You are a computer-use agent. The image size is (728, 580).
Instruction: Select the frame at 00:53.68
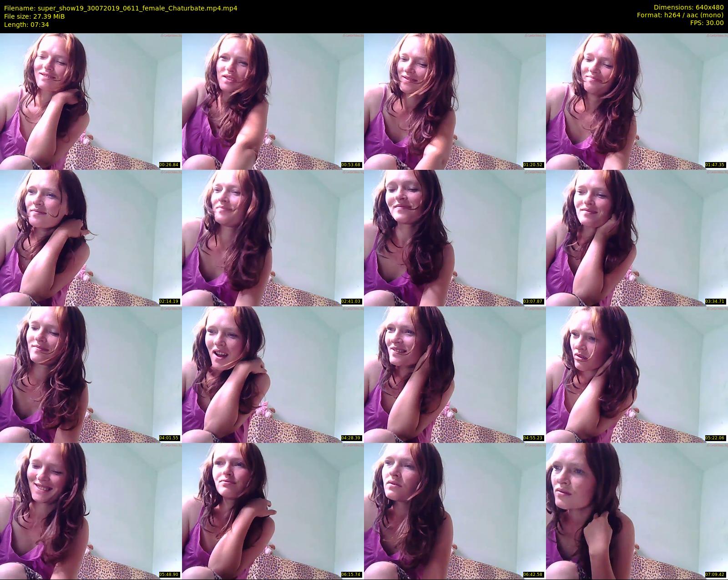273,101
